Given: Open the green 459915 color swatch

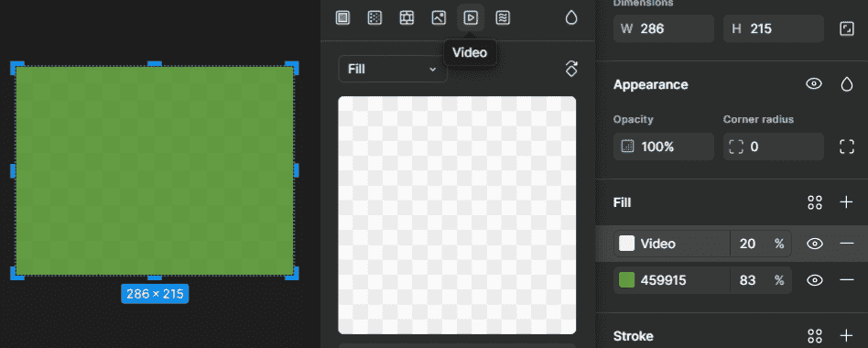Looking at the screenshot, I should (x=626, y=280).
